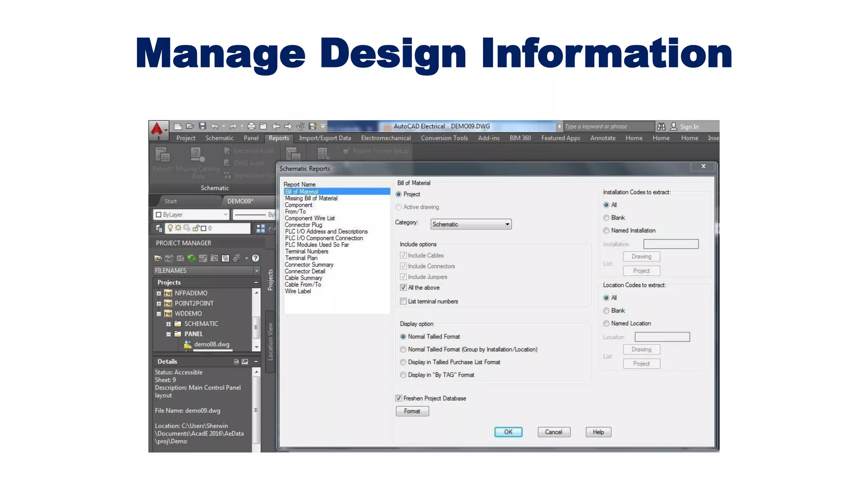Click the blue help question mark icon
868x488 pixels.
pos(256,258)
